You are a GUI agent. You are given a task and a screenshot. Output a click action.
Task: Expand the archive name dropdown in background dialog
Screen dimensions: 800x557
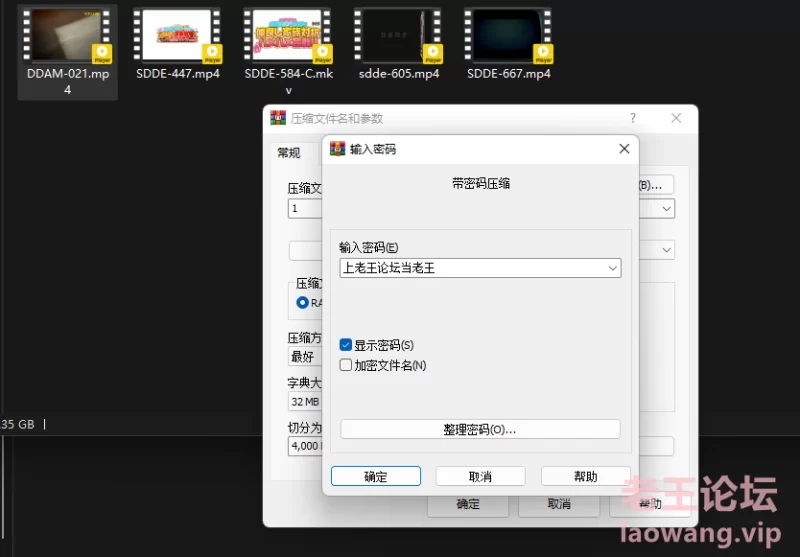point(666,209)
